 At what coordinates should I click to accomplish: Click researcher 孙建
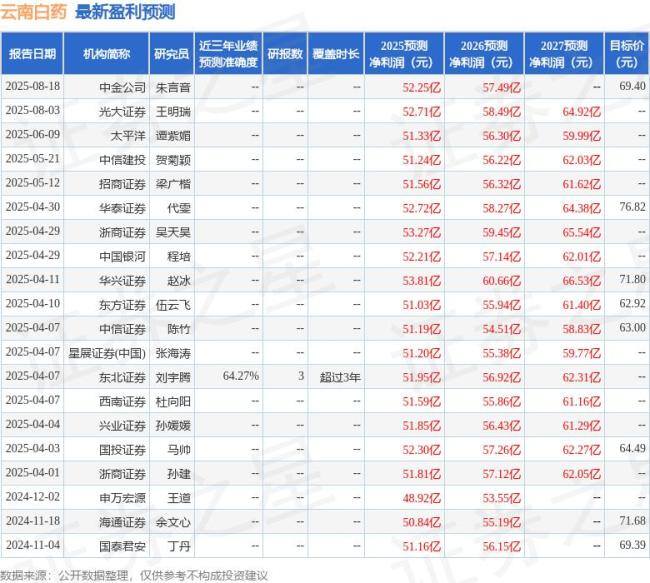pos(179,474)
